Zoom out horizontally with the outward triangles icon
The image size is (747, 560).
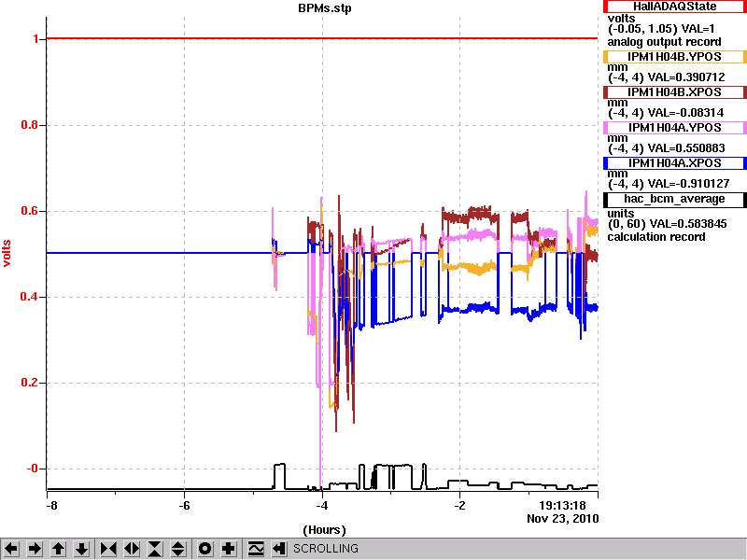(x=132, y=549)
